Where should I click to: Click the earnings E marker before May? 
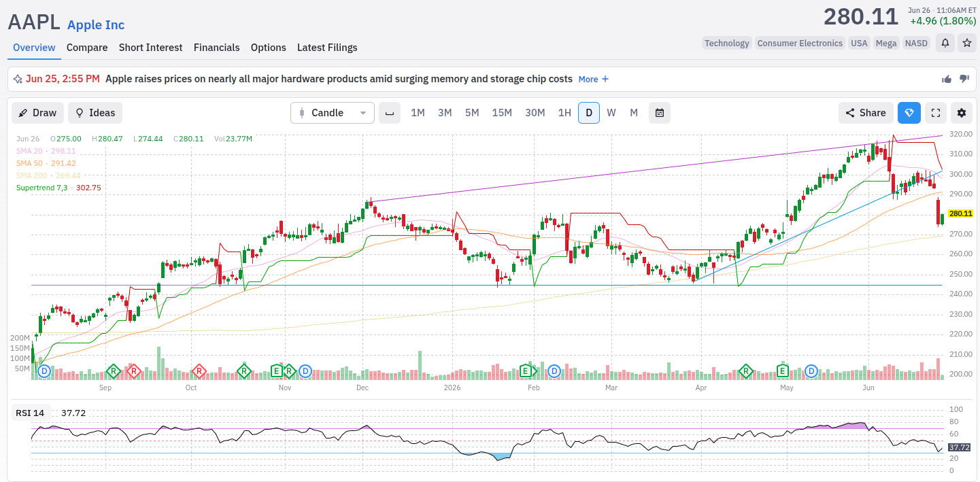point(783,371)
